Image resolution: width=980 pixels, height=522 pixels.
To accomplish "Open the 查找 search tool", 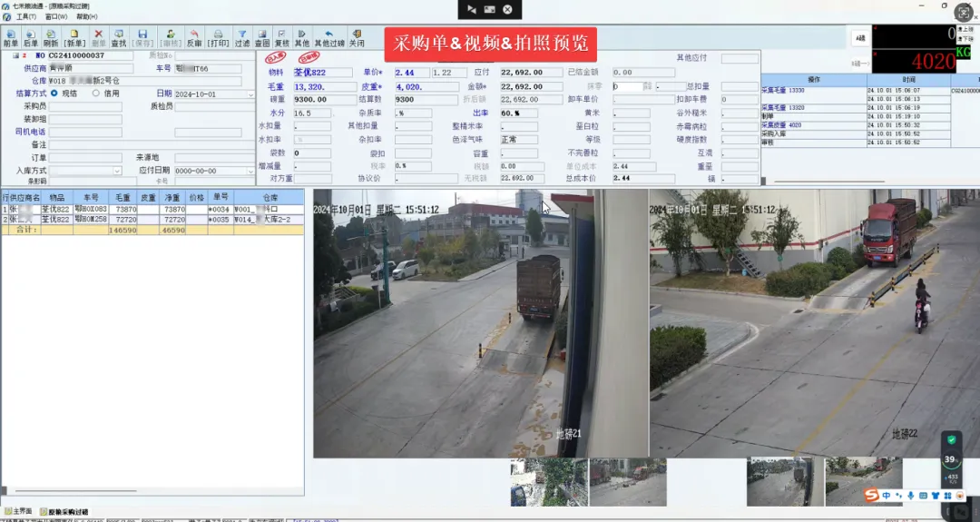I will tap(118, 38).
